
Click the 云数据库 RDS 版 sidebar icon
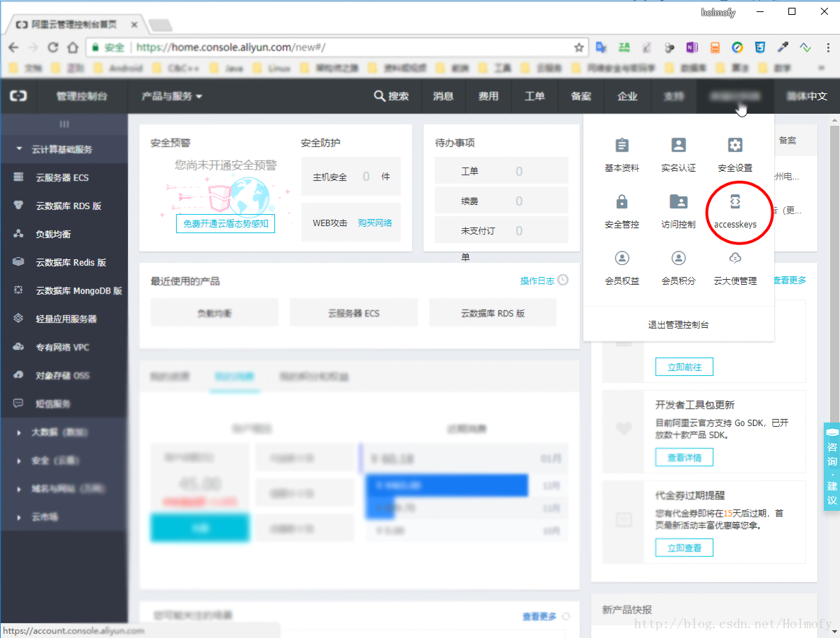point(18,205)
